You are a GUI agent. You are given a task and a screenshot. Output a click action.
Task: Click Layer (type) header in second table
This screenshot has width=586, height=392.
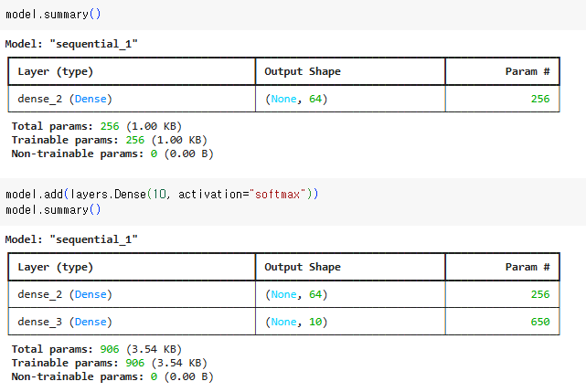coord(56,267)
